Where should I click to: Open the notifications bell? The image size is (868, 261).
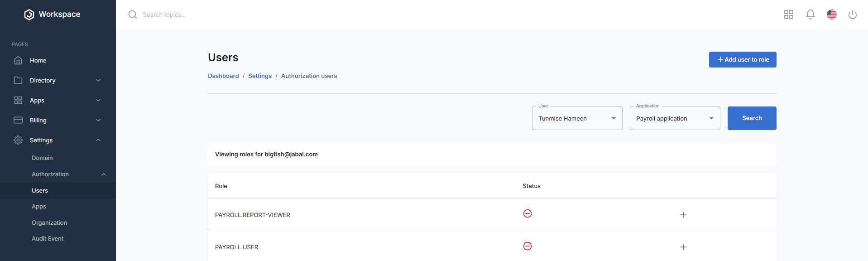pyautogui.click(x=810, y=14)
